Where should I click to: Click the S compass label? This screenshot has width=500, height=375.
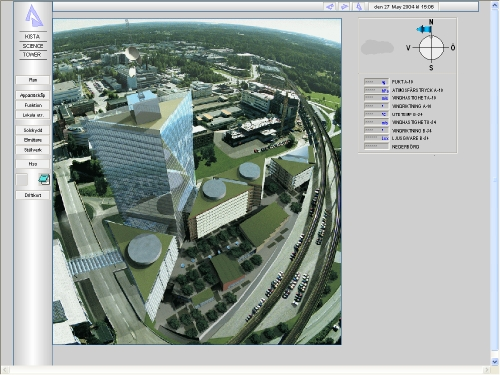(x=431, y=68)
